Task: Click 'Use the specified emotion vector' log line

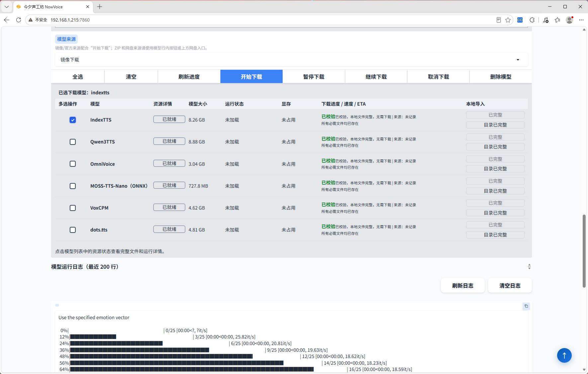Action: [x=94, y=318]
